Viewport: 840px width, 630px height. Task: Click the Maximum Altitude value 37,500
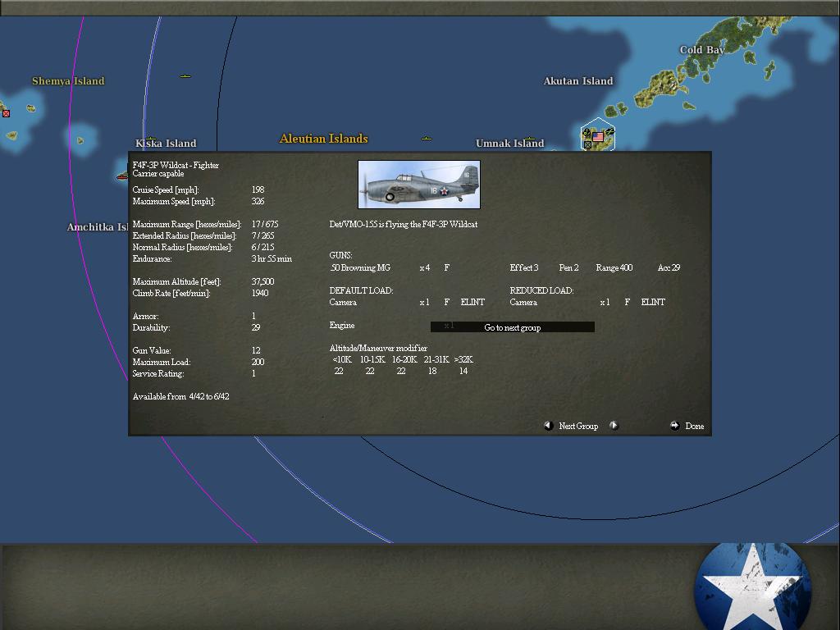(x=262, y=282)
